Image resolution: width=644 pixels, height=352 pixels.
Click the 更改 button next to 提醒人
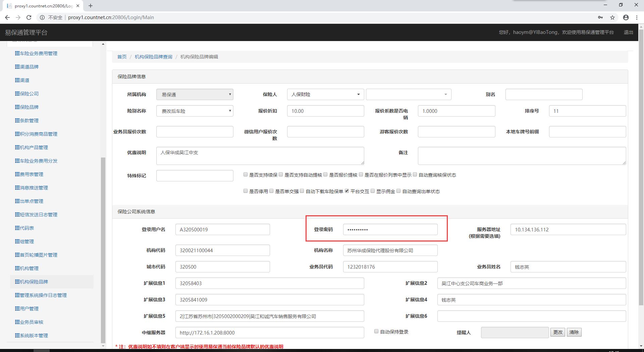point(558,332)
